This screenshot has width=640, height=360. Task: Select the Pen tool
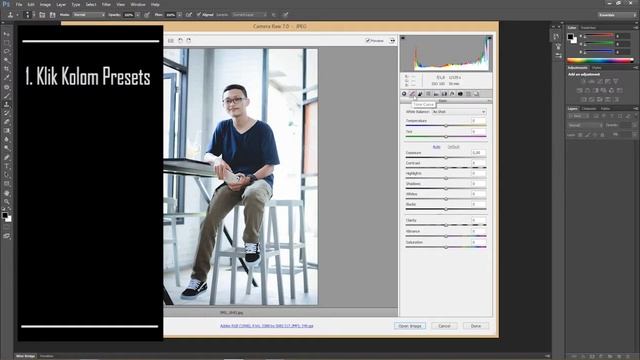click(7, 158)
